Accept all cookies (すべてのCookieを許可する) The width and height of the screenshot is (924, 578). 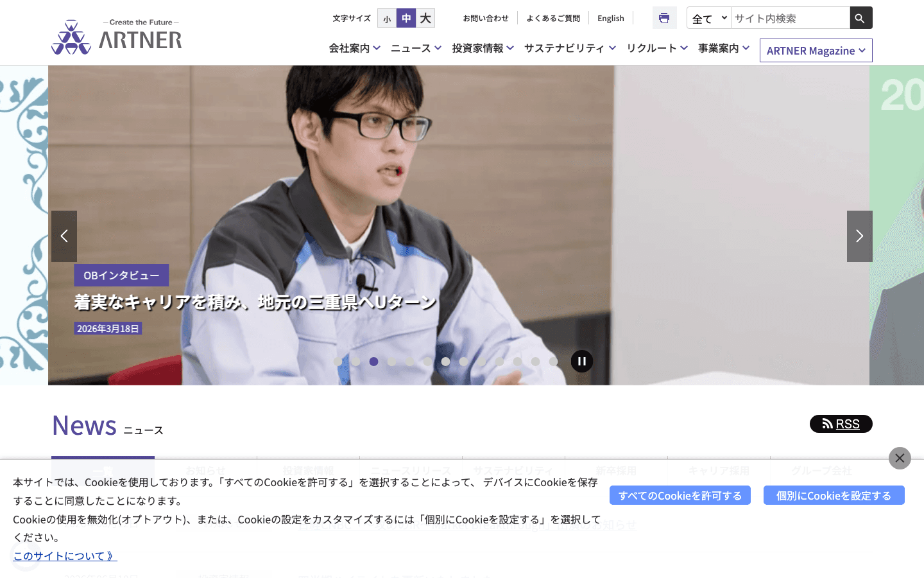(680, 495)
